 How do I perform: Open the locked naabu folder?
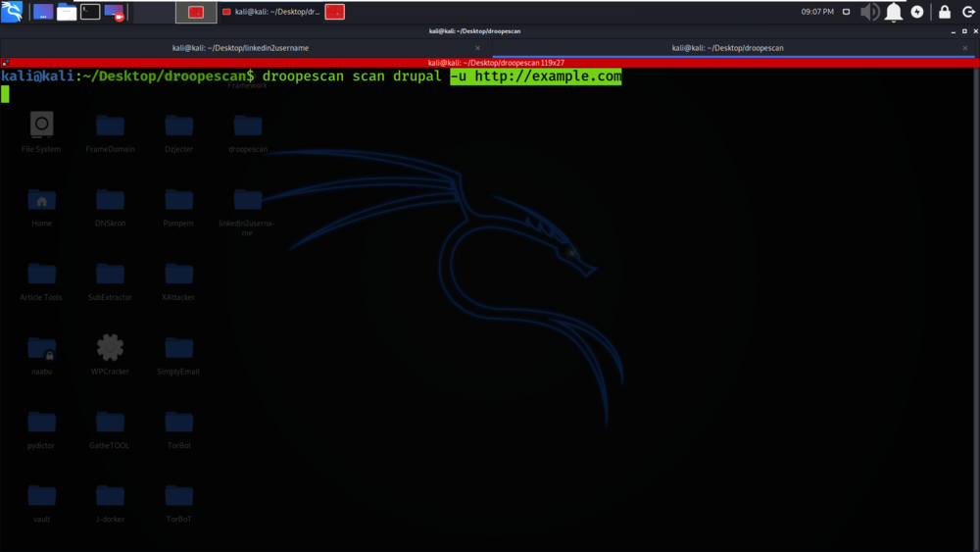(x=42, y=355)
